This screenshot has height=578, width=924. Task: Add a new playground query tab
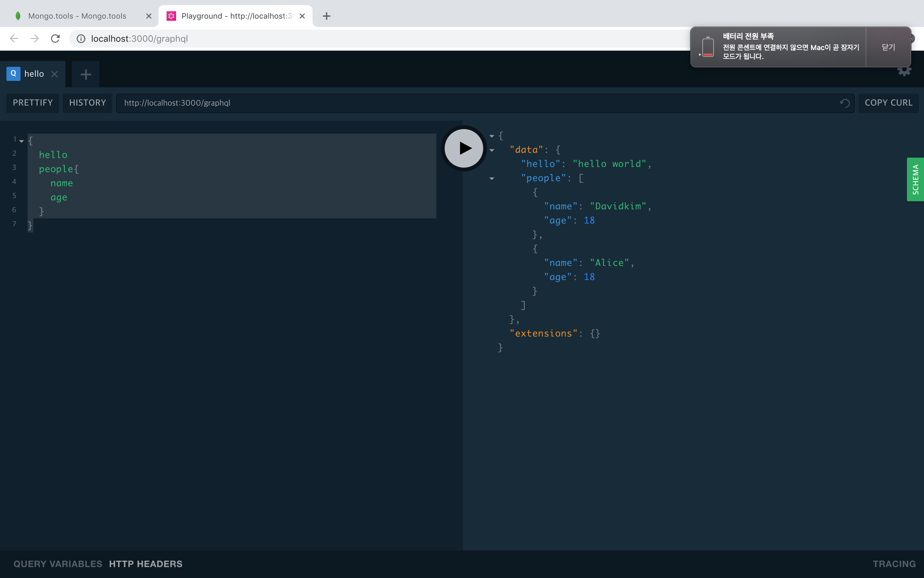point(86,74)
